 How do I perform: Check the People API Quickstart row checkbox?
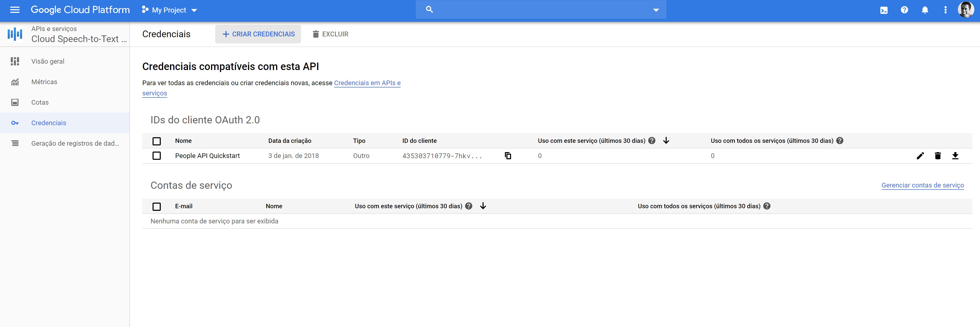156,156
